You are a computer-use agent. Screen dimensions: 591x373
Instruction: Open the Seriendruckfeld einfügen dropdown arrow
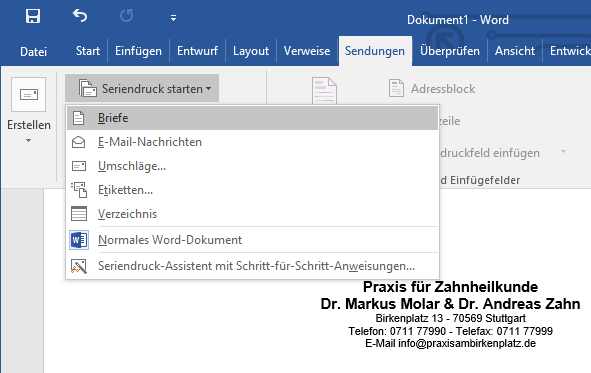pos(563,152)
